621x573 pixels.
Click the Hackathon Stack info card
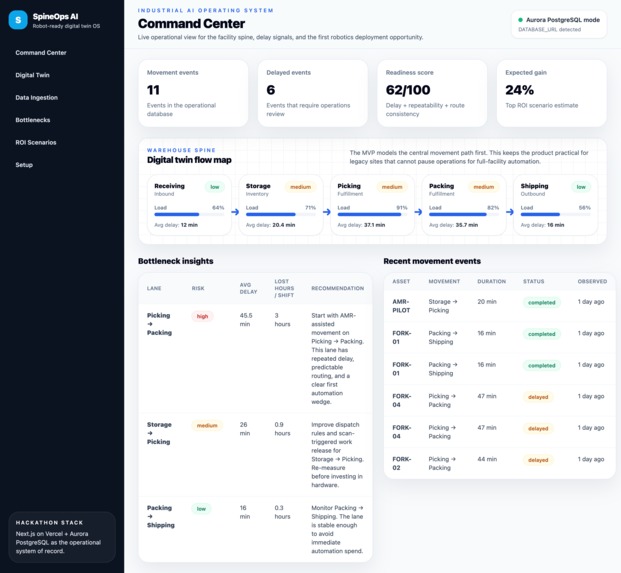(62, 537)
